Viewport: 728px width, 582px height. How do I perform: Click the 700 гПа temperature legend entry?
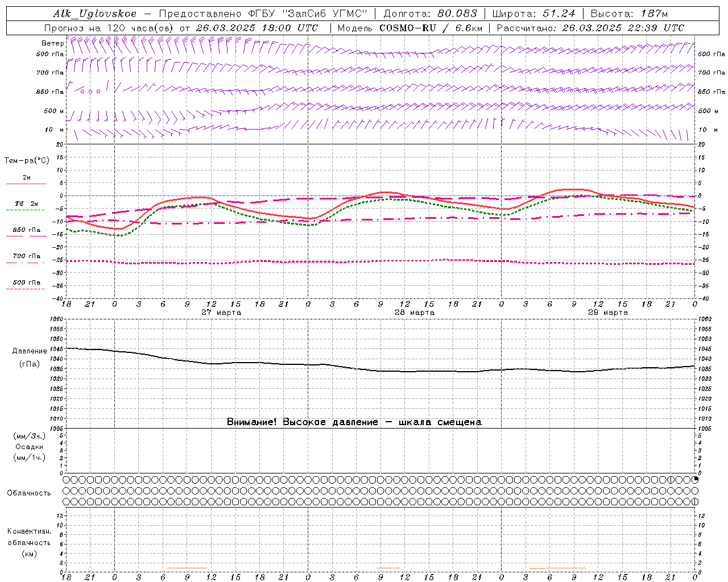[26, 256]
